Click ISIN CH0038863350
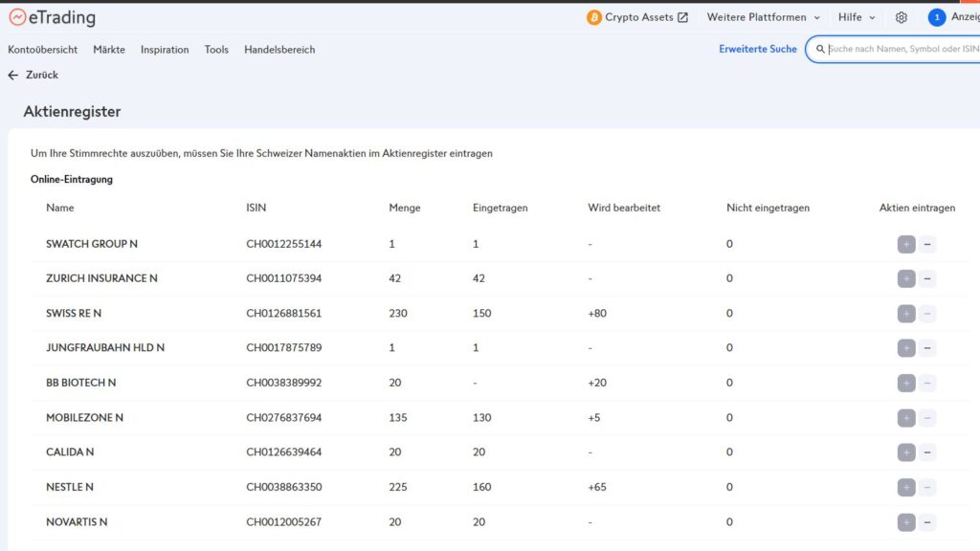 283,487
